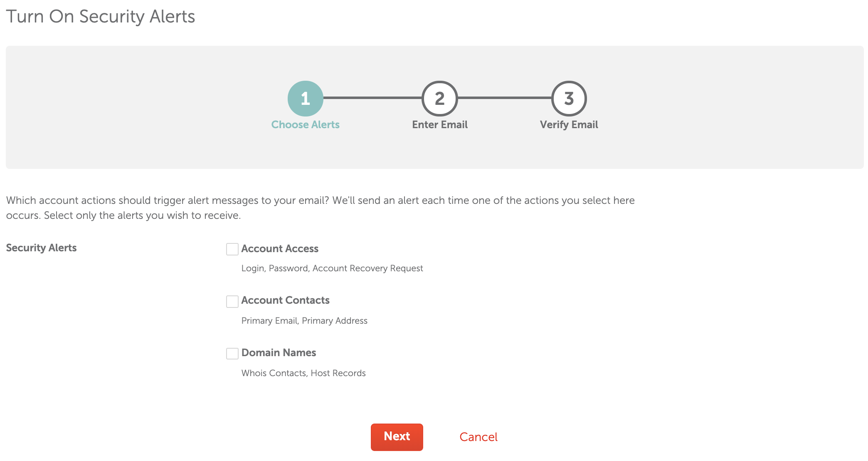
Task: Click the Account Contacts label text
Action: pyautogui.click(x=286, y=300)
